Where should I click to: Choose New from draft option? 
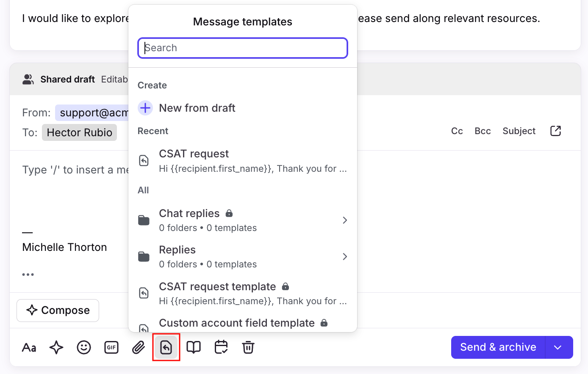197,108
